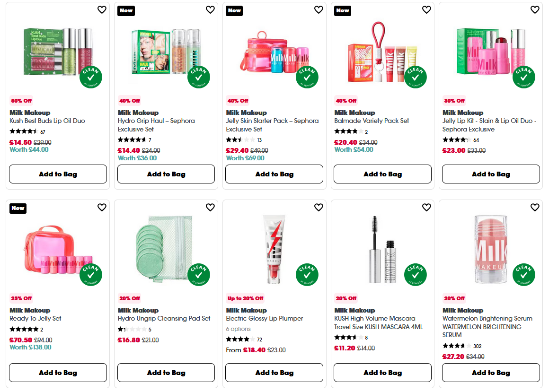This screenshot has width=549, height=392.
Task: Click the Clean at Sephora badge on Balmade Variety Pack Set
Action: (x=416, y=76)
